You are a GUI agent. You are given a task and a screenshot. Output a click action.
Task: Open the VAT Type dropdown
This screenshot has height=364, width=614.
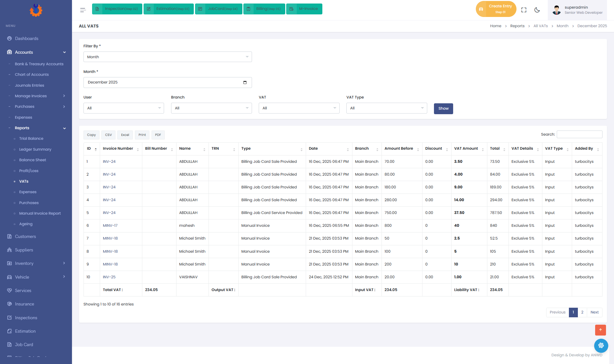click(x=387, y=108)
